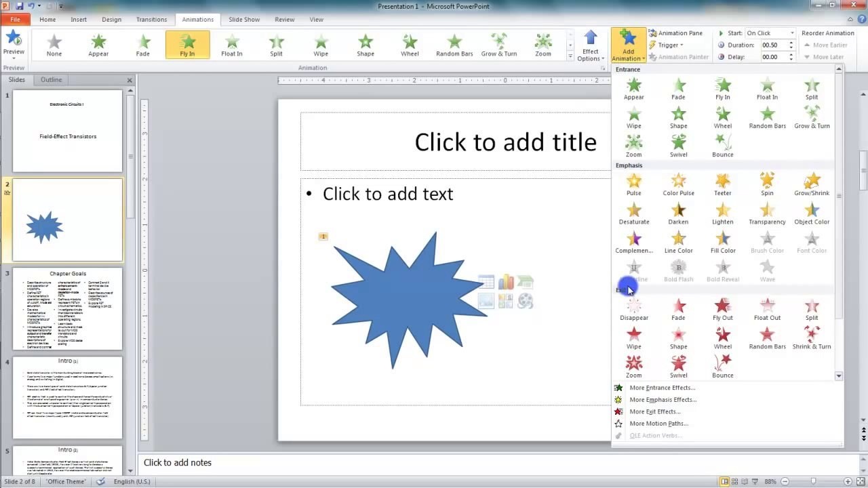Open the Animation Pane
This screenshot has height=488, width=868.
(x=675, y=33)
